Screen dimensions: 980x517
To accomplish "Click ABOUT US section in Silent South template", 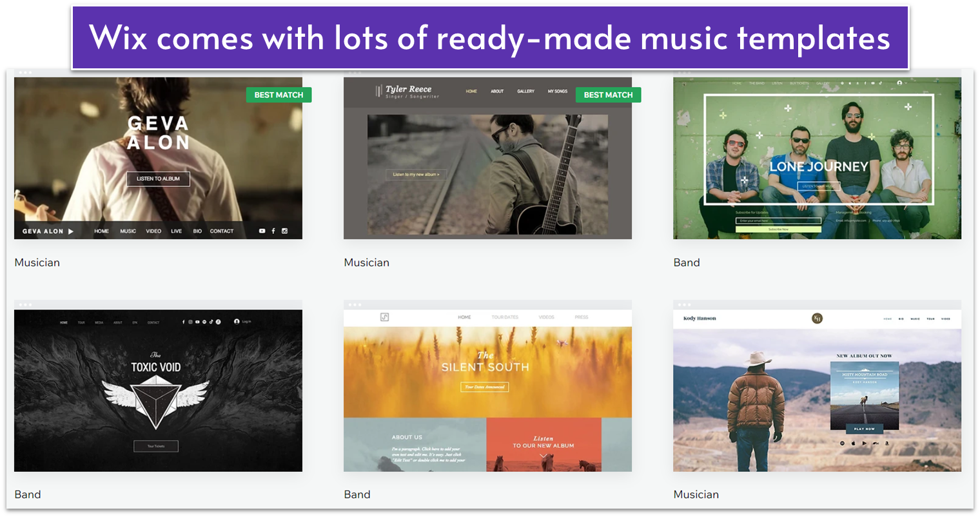I will point(415,445).
